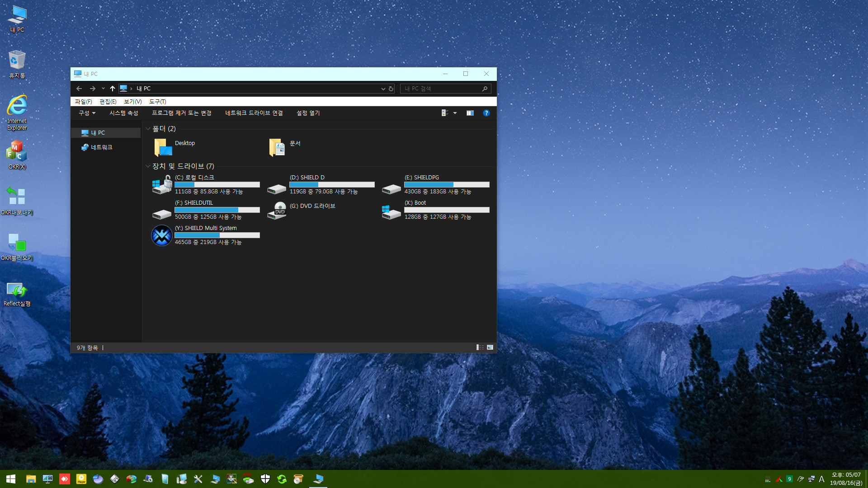Go forward in explorer navigation
868x488 pixels.
(92, 89)
